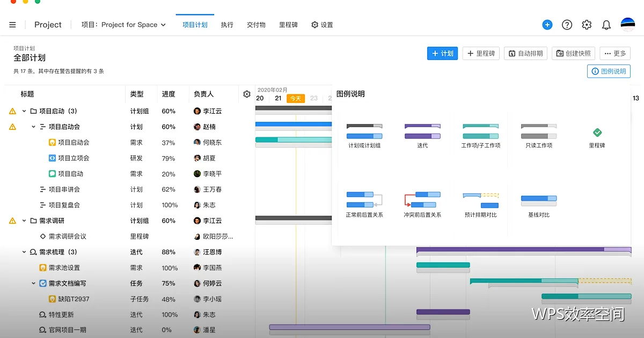Collapse the 需求调研 plan group

[24, 221]
